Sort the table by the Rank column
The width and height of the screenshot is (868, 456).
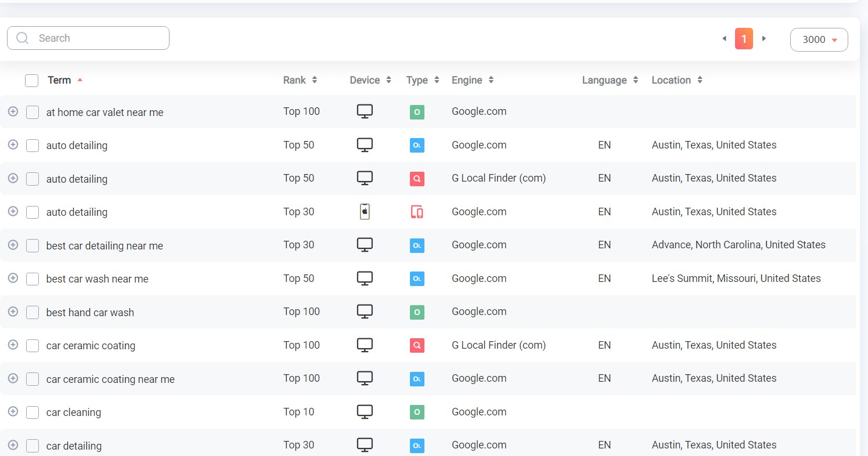(300, 80)
